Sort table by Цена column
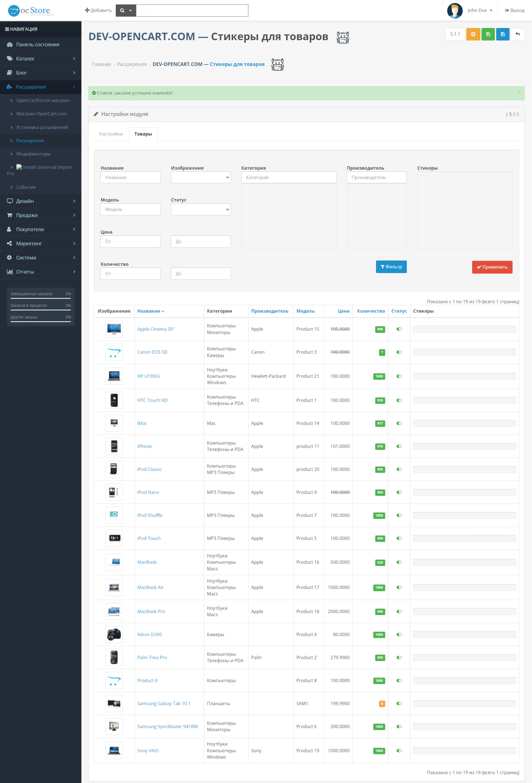Image resolution: width=532 pixels, height=783 pixels. (343, 311)
